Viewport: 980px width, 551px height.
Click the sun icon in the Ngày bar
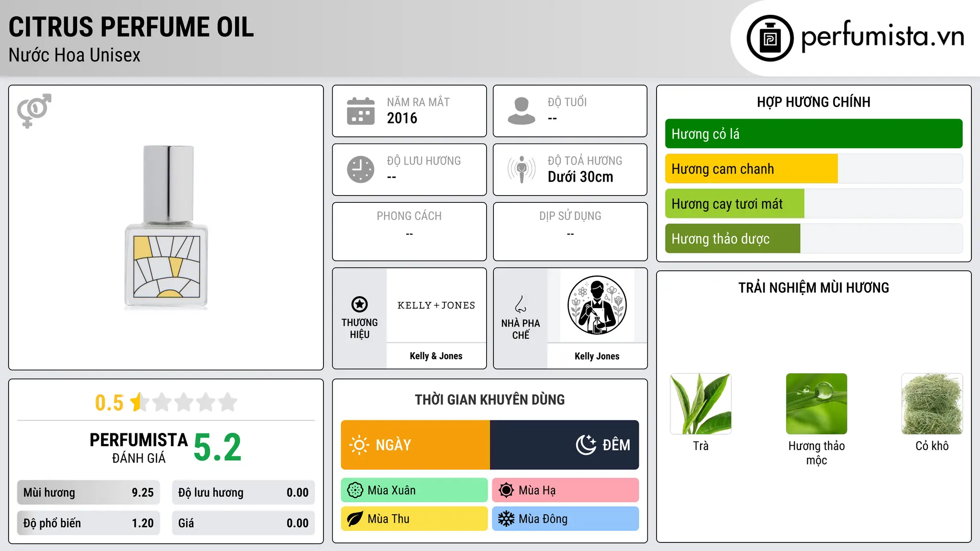tap(359, 445)
